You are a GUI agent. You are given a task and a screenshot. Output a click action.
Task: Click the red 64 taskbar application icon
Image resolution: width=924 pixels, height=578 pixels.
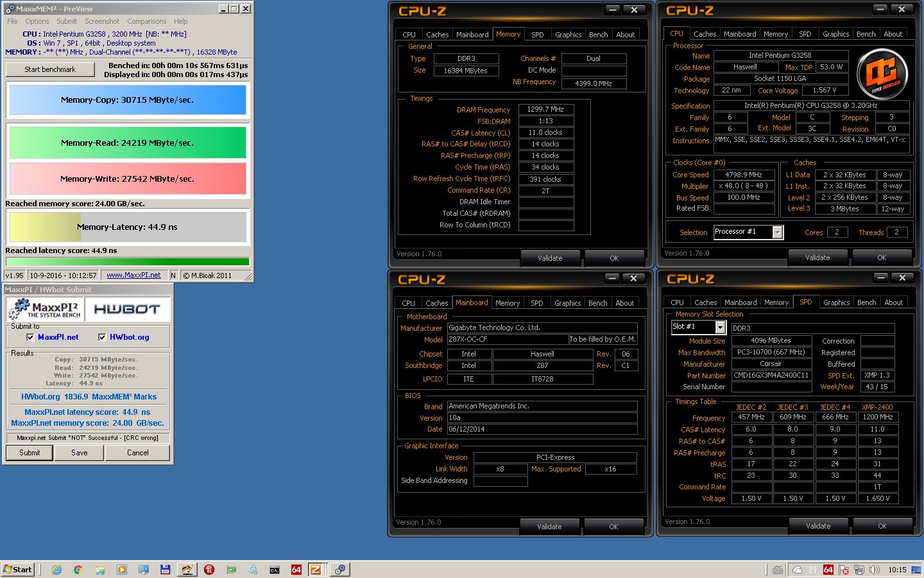296,569
